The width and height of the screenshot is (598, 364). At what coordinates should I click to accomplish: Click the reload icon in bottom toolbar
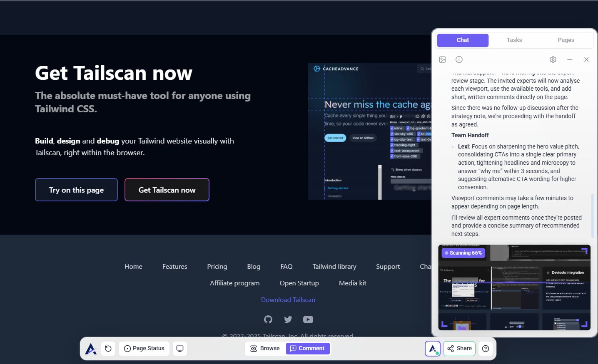coord(108,349)
